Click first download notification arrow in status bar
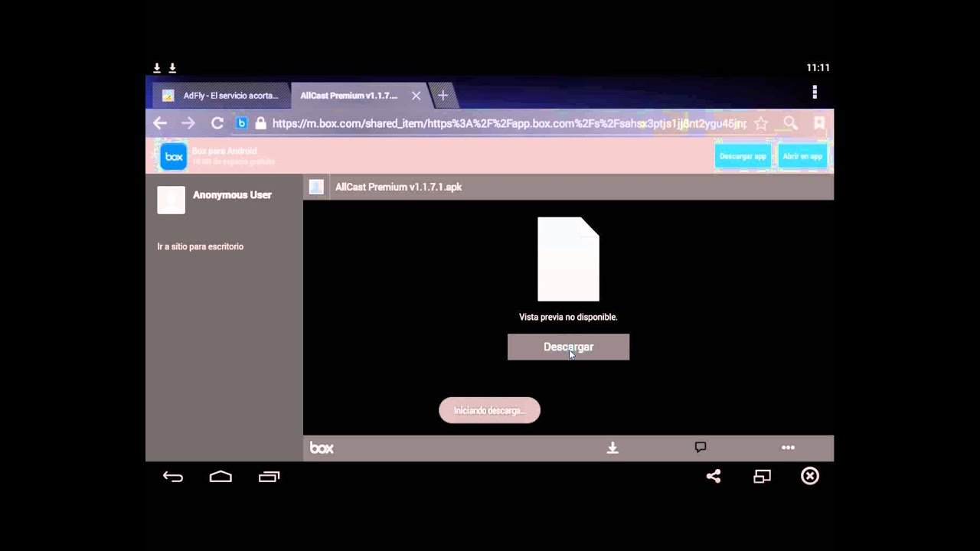Viewport: 980px width, 551px height. (157, 68)
